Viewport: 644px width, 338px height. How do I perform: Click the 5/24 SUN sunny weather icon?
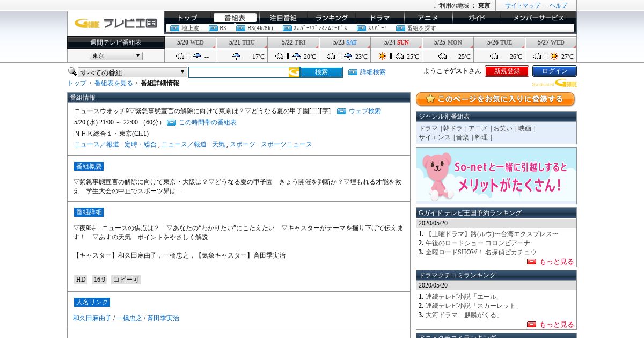coord(382,56)
